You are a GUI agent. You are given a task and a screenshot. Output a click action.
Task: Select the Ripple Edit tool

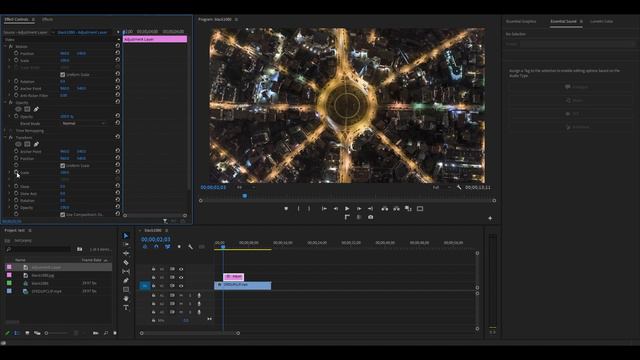(x=126, y=253)
